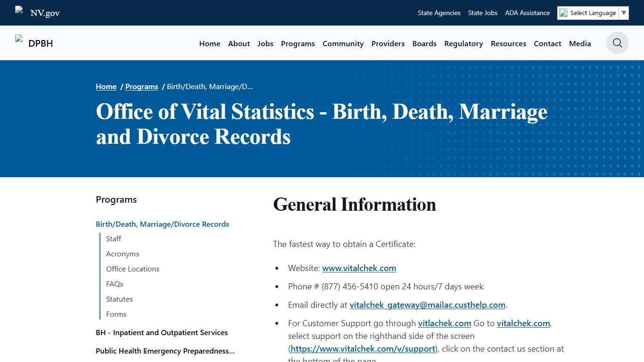Click the Select Language flag icon
The width and height of the screenshot is (644, 362).
click(x=564, y=13)
